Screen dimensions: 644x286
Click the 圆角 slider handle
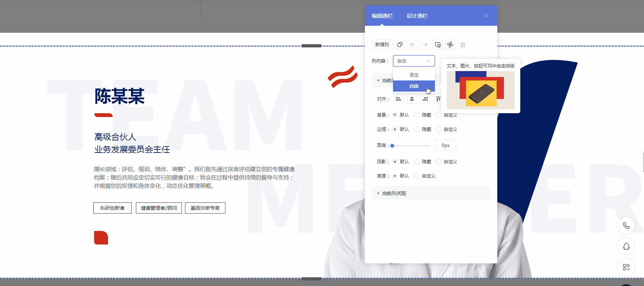click(x=392, y=146)
